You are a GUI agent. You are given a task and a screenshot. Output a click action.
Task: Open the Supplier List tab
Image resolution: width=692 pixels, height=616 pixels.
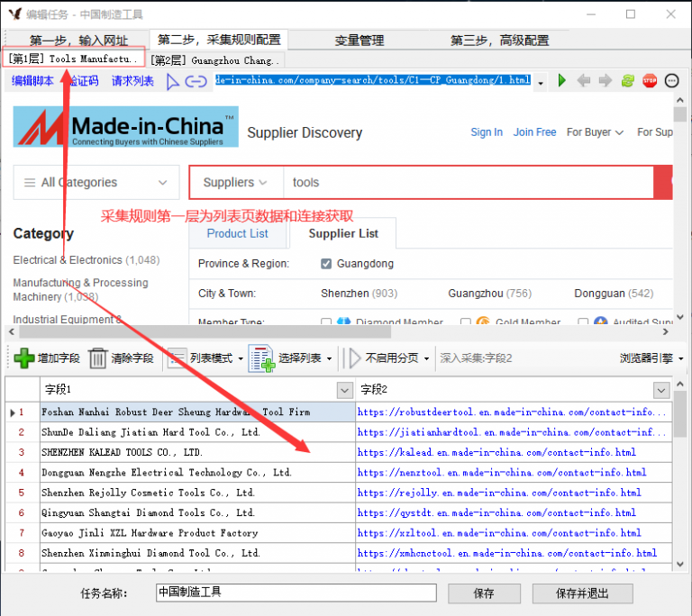point(343,234)
